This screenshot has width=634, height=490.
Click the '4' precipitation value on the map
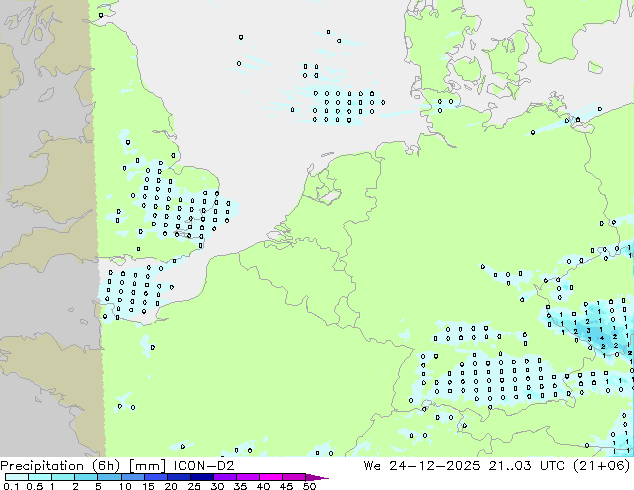(602, 338)
